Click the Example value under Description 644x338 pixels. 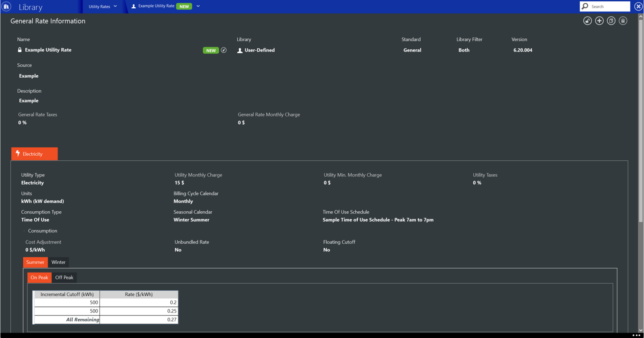29,101
